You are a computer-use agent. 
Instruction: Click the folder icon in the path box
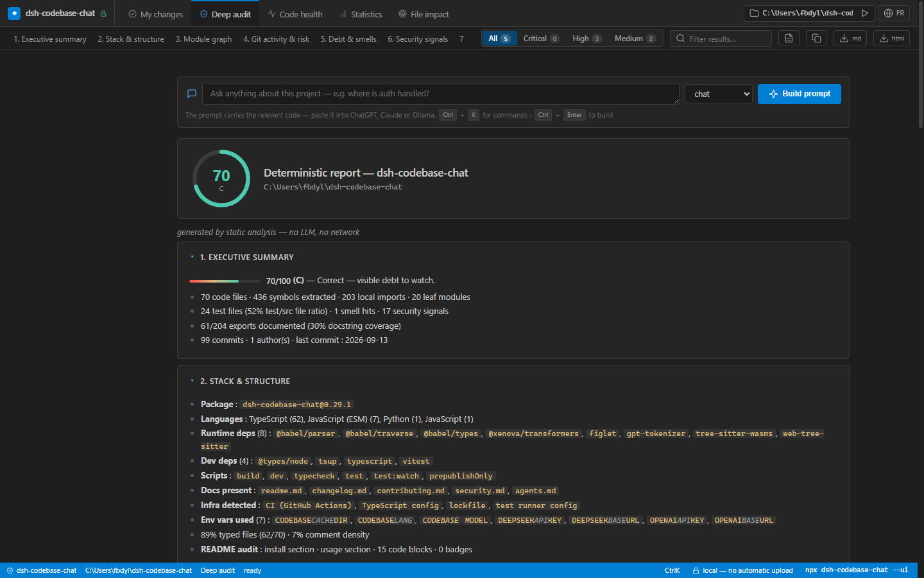pyautogui.click(x=755, y=13)
